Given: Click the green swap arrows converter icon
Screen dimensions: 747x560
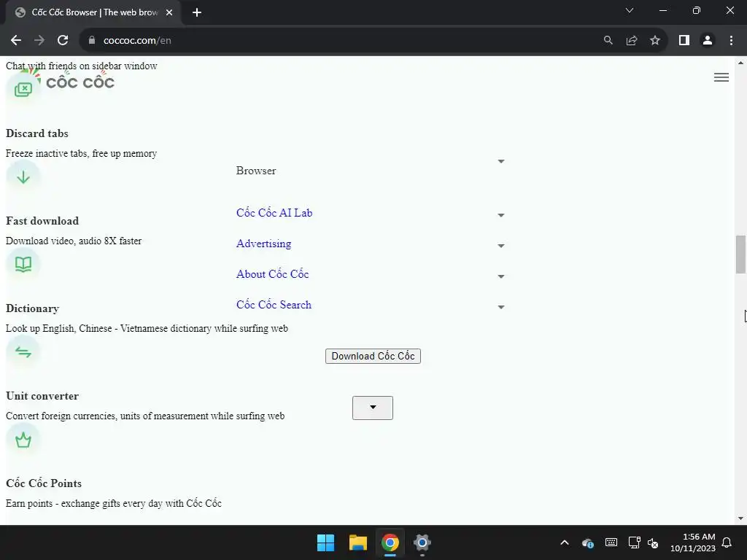Looking at the screenshot, I should coord(23,352).
